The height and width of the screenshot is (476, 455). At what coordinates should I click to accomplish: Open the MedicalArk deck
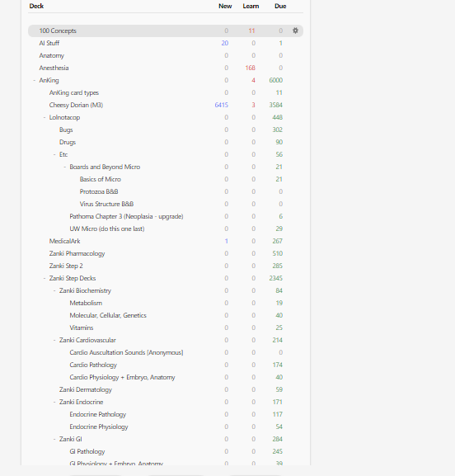click(x=64, y=241)
